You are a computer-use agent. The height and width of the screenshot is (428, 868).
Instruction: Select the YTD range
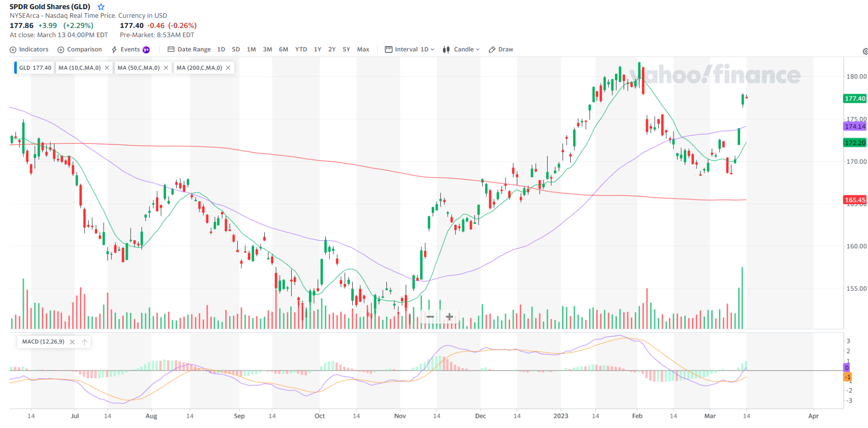[x=301, y=49]
